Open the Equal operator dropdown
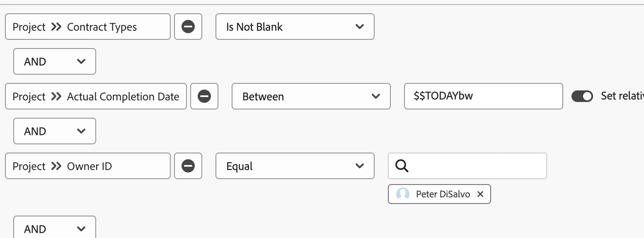Viewport: 644px width, 238px height. pyautogui.click(x=295, y=166)
